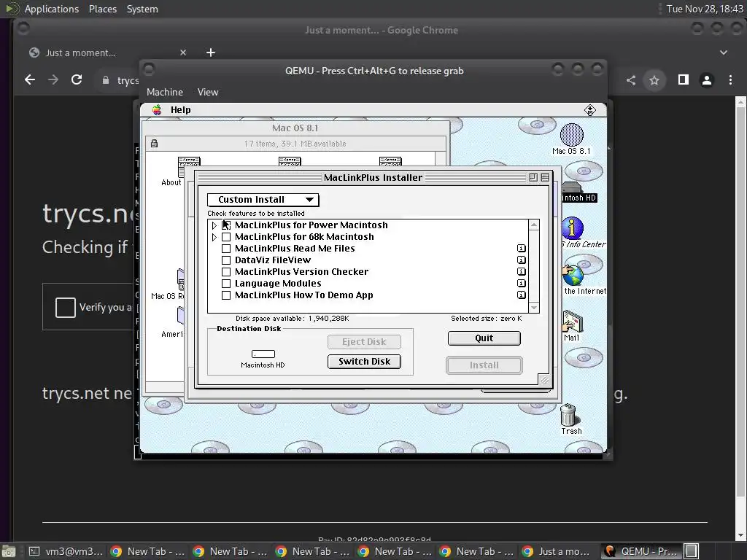Show info for MacLinkPlus Read Me Files
Image resolution: width=747 pixels, height=560 pixels.
point(521,248)
